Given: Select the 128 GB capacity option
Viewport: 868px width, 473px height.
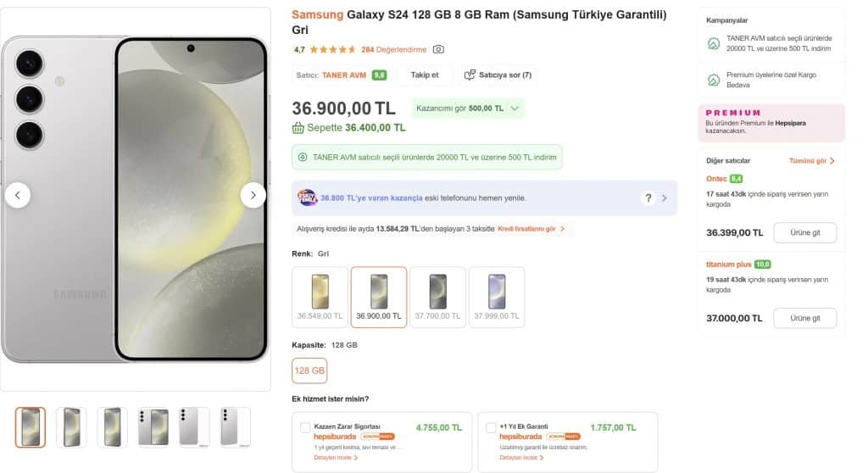Looking at the screenshot, I should (309, 370).
